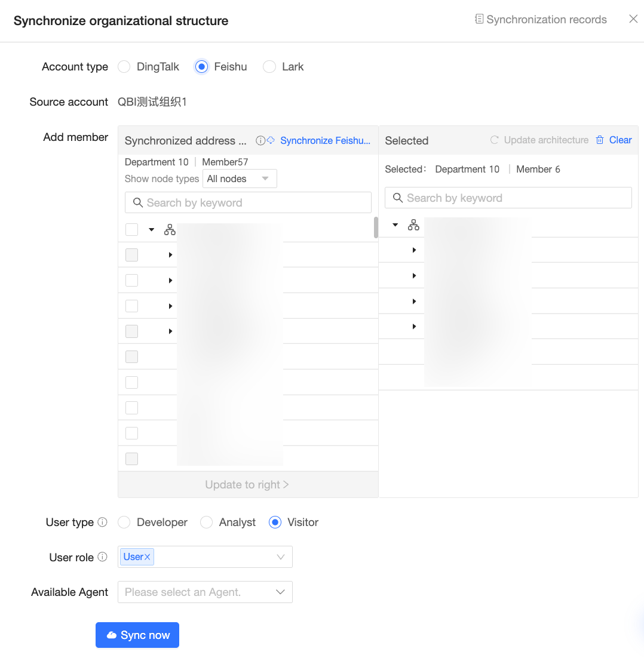Screen dimensions: 644x658
Task: Collapse the root node in the Selected tree
Action: pyautogui.click(x=395, y=225)
